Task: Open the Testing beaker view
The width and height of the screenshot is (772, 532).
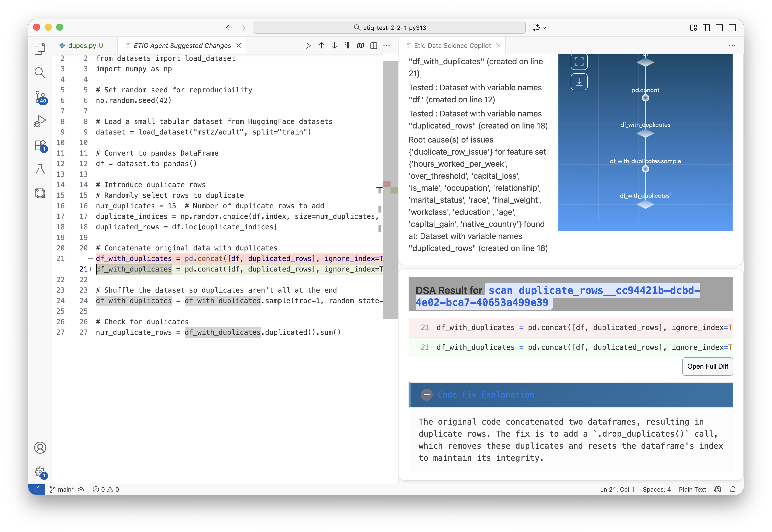Action: [x=40, y=169]
